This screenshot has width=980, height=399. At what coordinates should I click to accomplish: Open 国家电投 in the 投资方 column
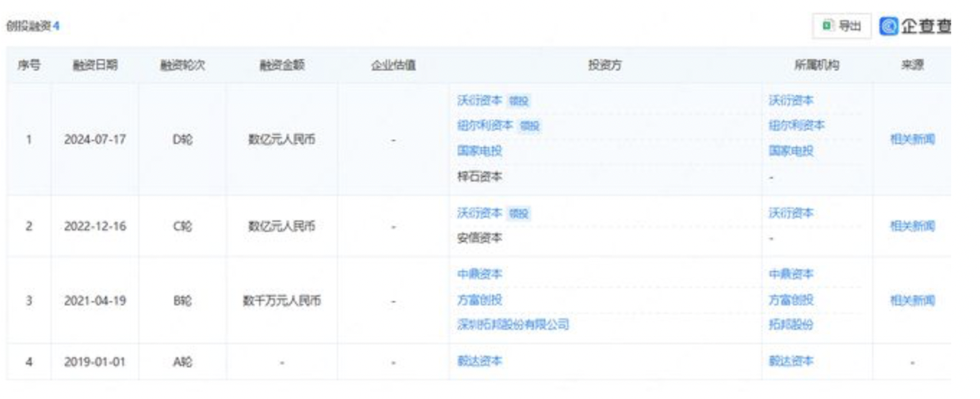pyautogui.click(x=479, y=151)
